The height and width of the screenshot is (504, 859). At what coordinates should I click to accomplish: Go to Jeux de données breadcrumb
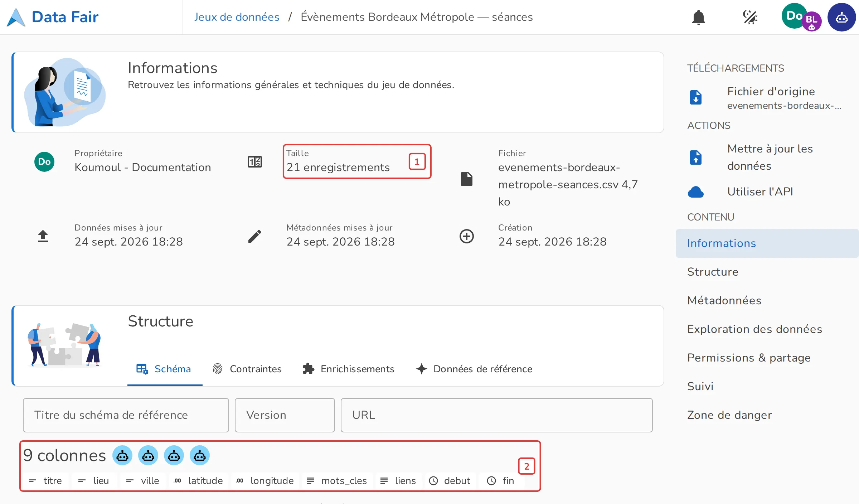pos(237,17)
